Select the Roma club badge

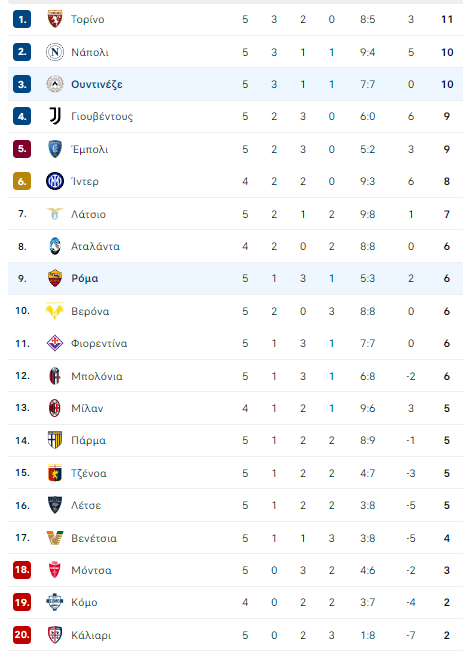pyautogui.click(x=55, y=278)
